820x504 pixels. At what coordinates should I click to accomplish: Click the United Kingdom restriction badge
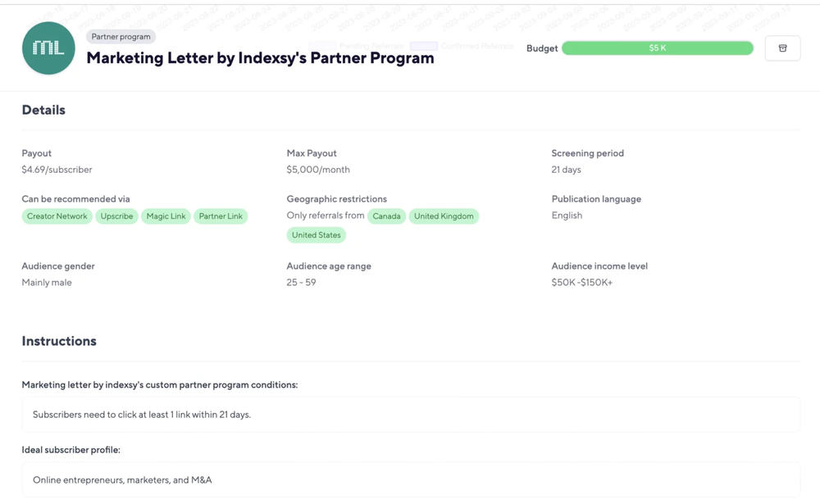[444, 216]
